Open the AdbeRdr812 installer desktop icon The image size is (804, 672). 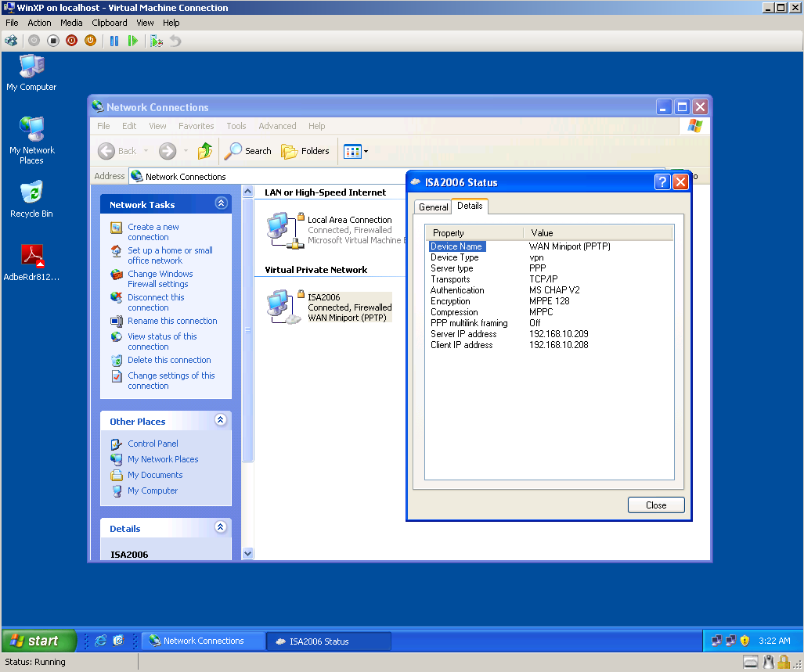point(31,263)
